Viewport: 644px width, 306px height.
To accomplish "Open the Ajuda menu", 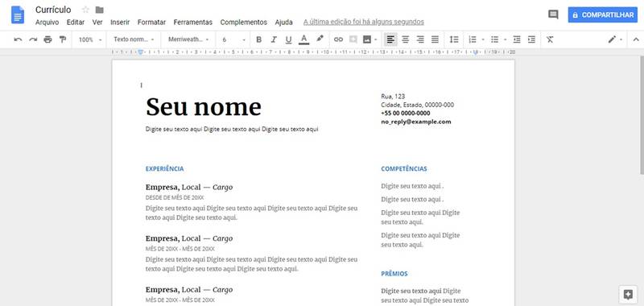I will [x=284, y=23].
